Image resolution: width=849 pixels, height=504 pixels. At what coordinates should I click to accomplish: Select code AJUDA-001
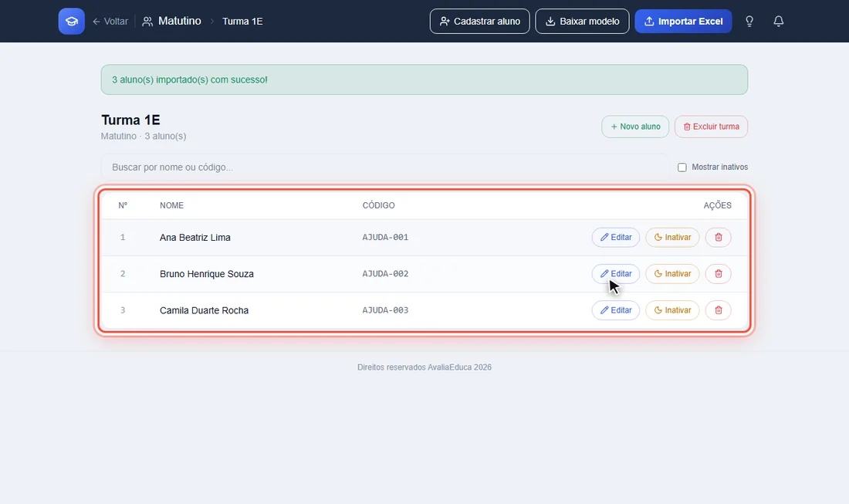(x=385, y=237)
